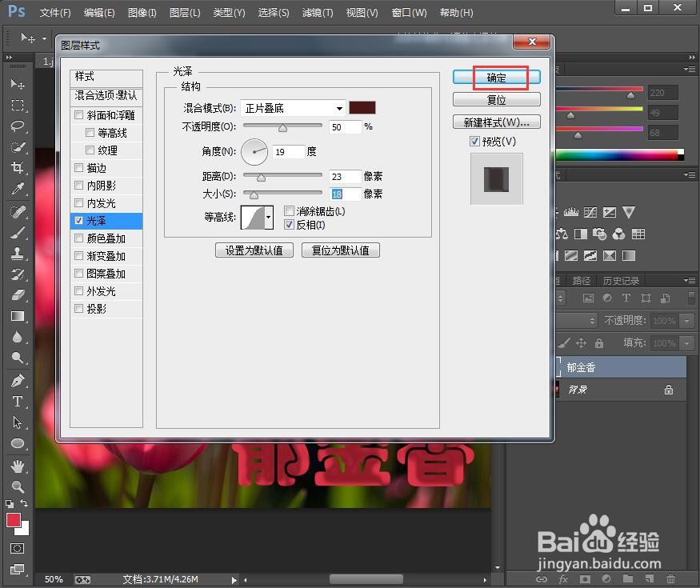Viewport: 700px width, 588px height.
Task: Select the Ellipse shape tool
Action: pyautogui.click(x=18, y=443)
